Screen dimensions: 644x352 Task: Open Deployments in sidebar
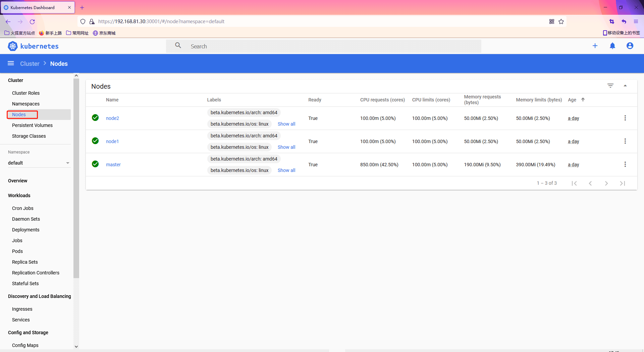(x=26, y=230)
